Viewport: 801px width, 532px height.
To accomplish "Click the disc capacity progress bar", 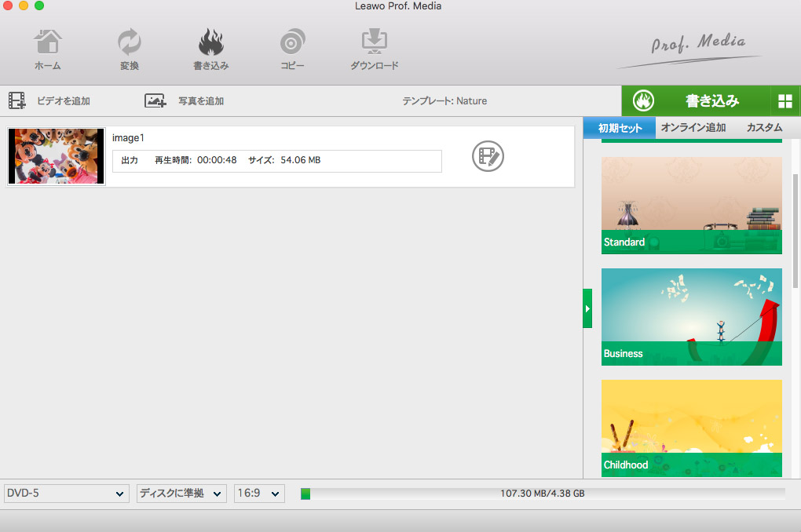I will [542, 494].
